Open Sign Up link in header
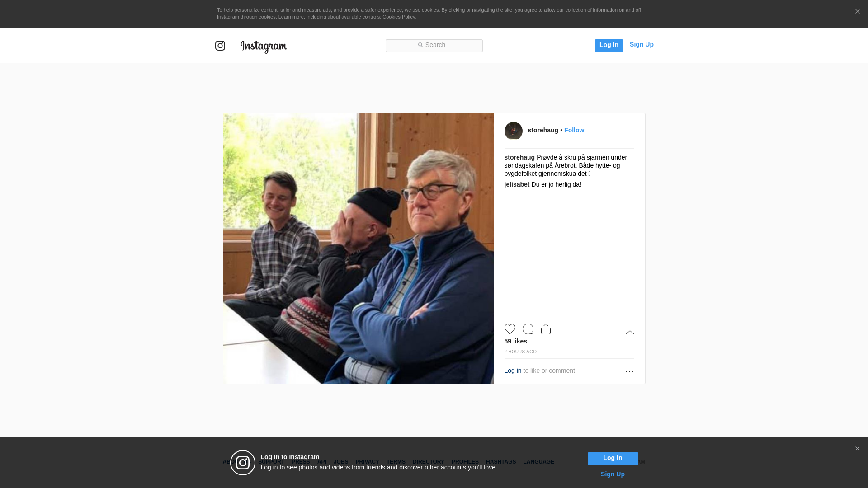 642,44
